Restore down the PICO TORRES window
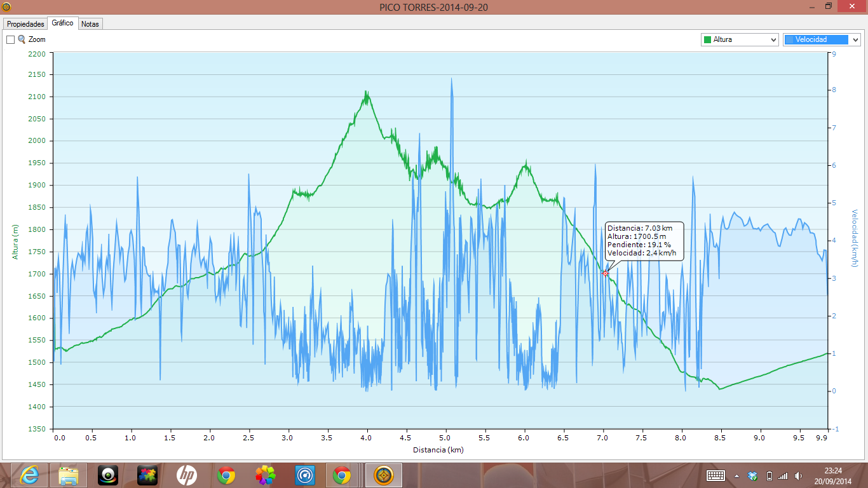This screenshot has height=488, width=868. [x=828, y=6]
